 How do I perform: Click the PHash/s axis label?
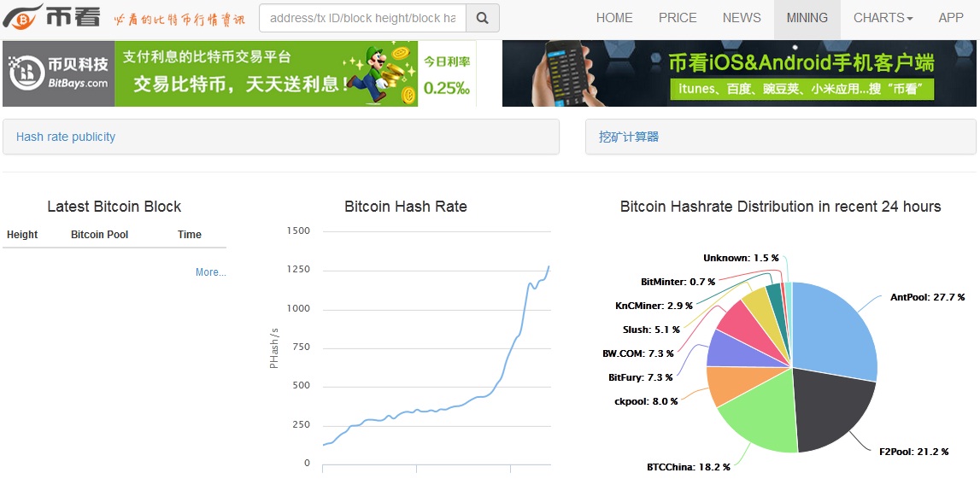273,347
